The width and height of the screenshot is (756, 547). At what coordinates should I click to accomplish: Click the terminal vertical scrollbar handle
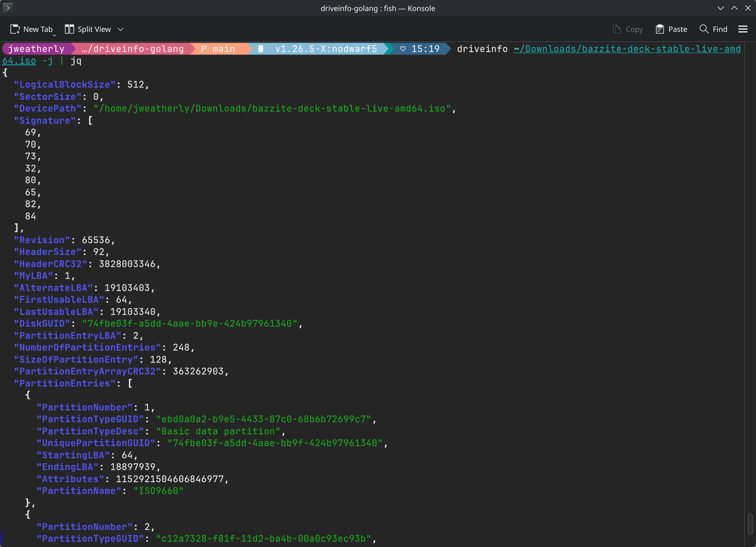click(x=750, y=524)
